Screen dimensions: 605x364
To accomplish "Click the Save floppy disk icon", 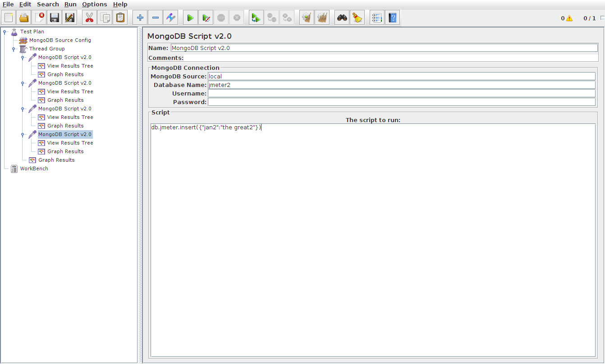I will click(x=55, y=18).
